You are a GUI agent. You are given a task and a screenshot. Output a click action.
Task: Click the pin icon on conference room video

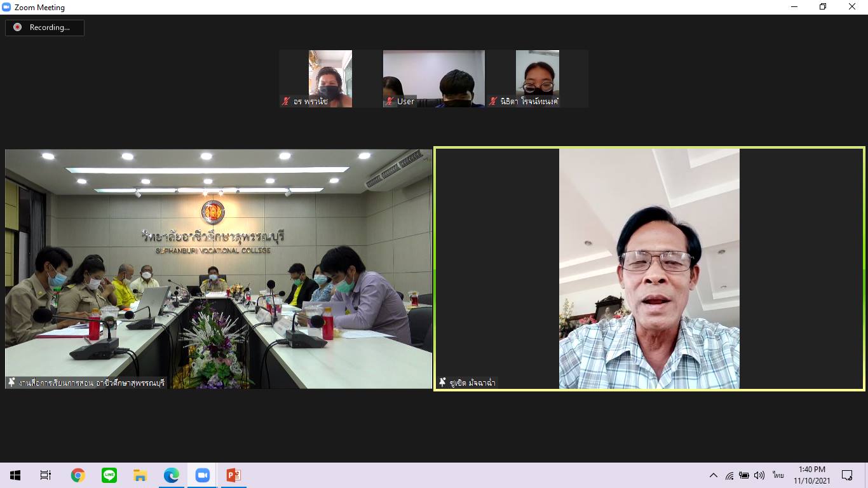(x=11, y=383)
